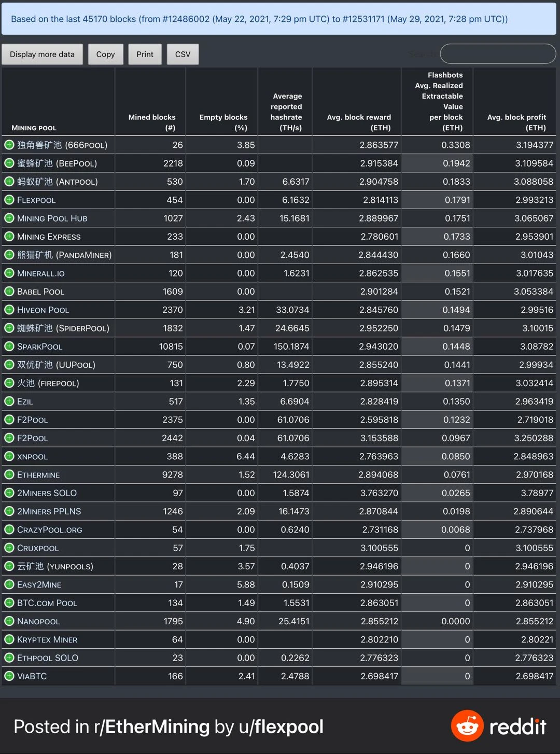Click the plus icon beside Easy2Mine
This screenshot has width=560, height=754.
[x=9, y=584]
